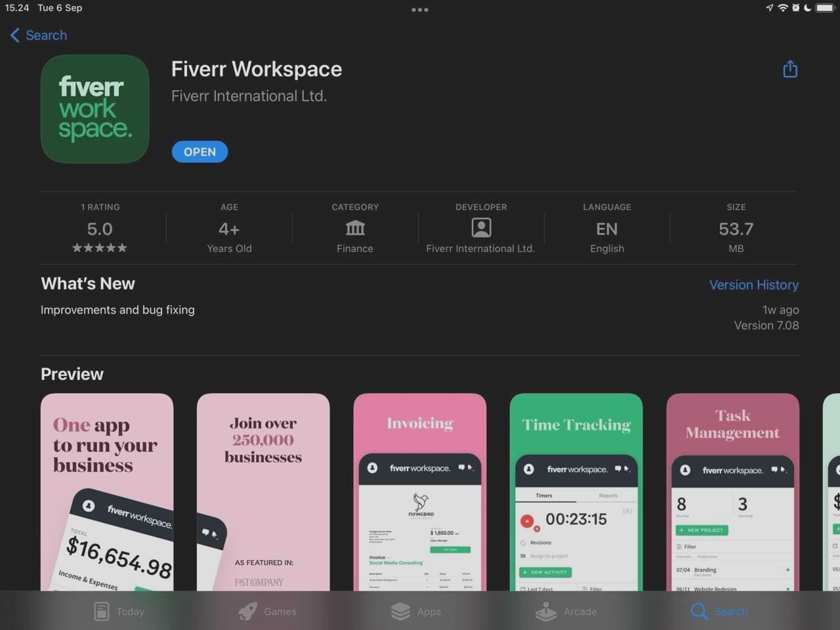840x630 pixels.
Task: Tap the Finance category label
Action: (355, 249)
